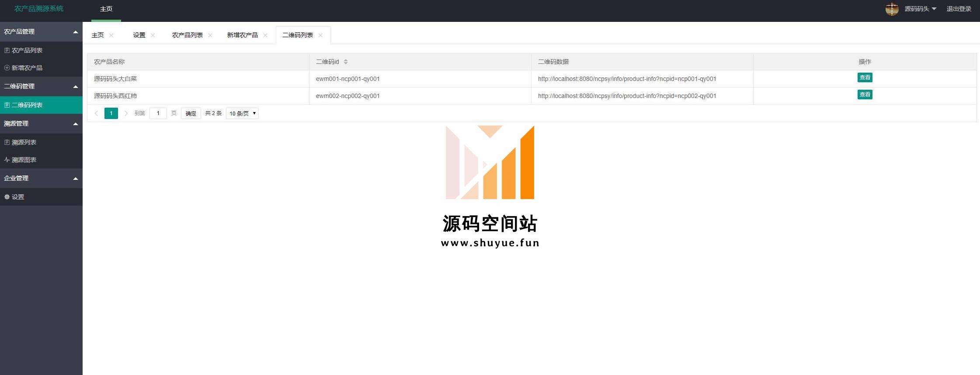The width and height of the screenshot is (980, 375).
Task: Click the 确定 pagination button
Action: pyautogui.click(x=191, y=113)
